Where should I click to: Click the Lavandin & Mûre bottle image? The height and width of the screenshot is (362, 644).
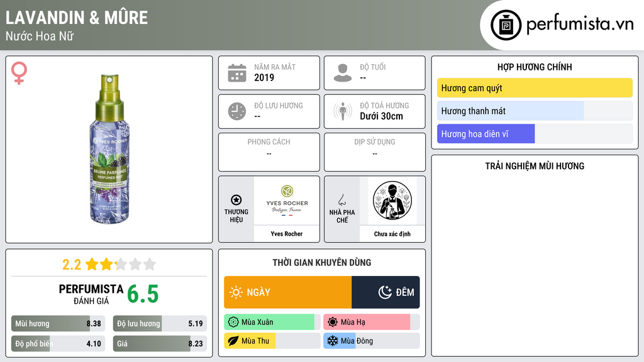[109, 149]
